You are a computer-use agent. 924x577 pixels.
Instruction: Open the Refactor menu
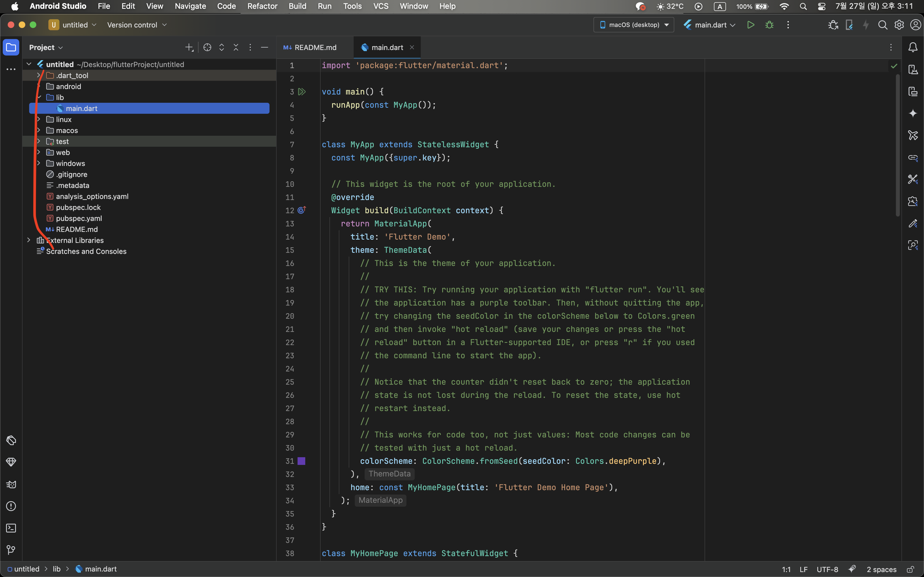click(x=262, y=6)
